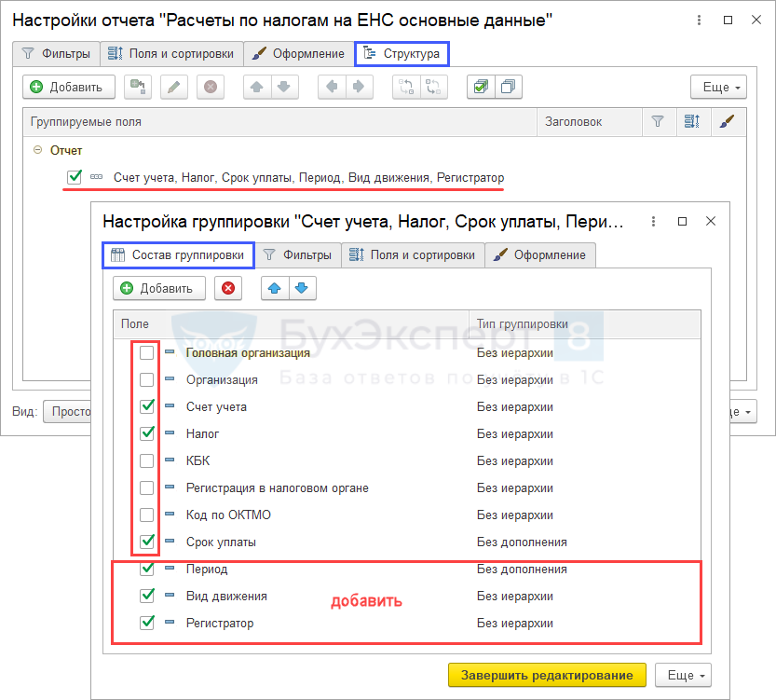
Task: Move field down with blue arrow
Action: [302, 289]
